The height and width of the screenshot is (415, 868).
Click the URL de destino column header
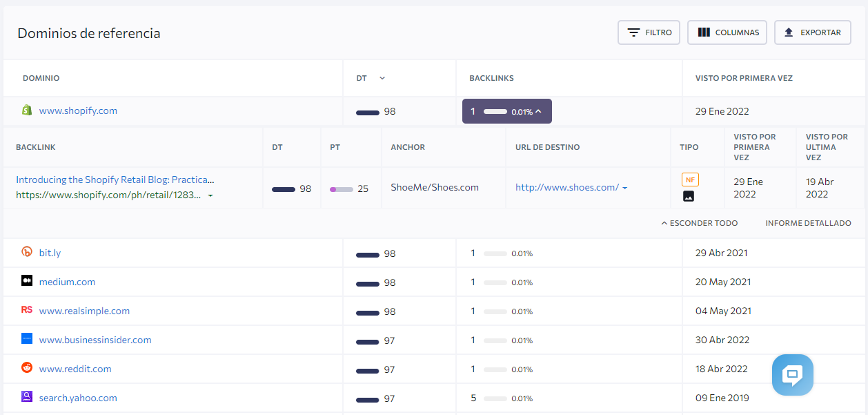click(x=548, y=147)
